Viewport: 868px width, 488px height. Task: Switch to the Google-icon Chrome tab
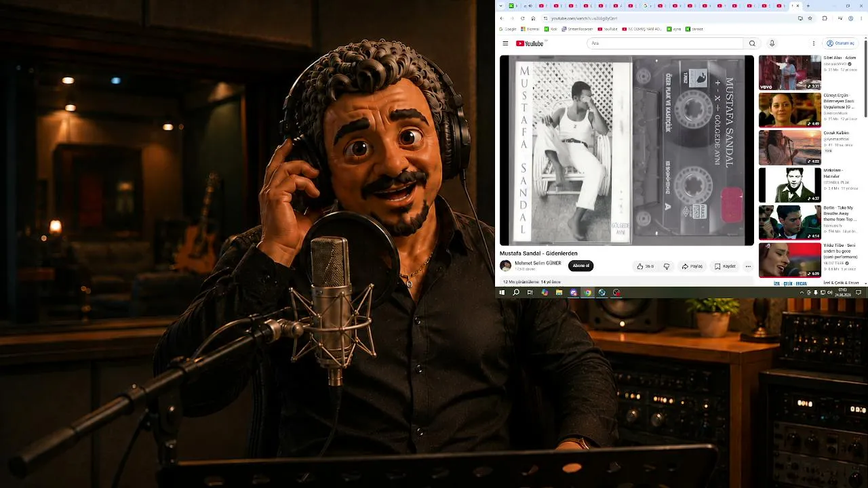point(646,5)
